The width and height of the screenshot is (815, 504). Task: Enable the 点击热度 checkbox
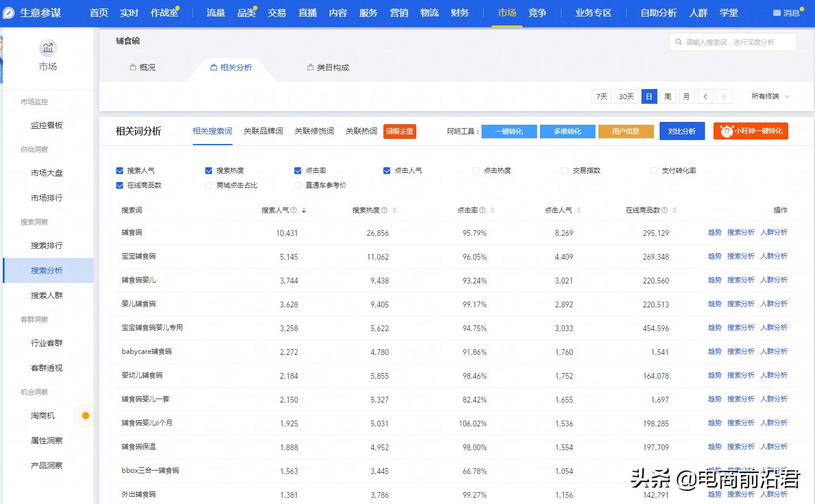[475, 170]
